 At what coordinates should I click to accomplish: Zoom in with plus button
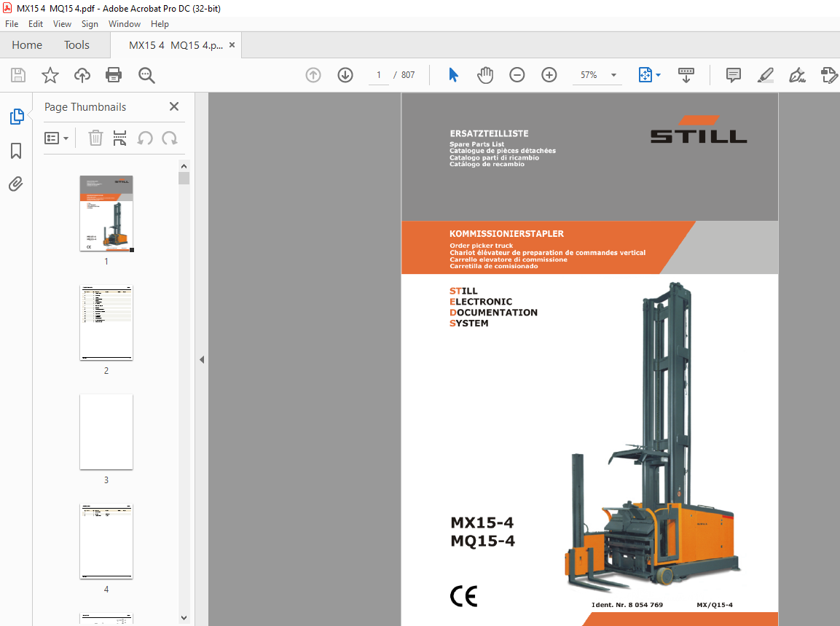click(549, 75)
